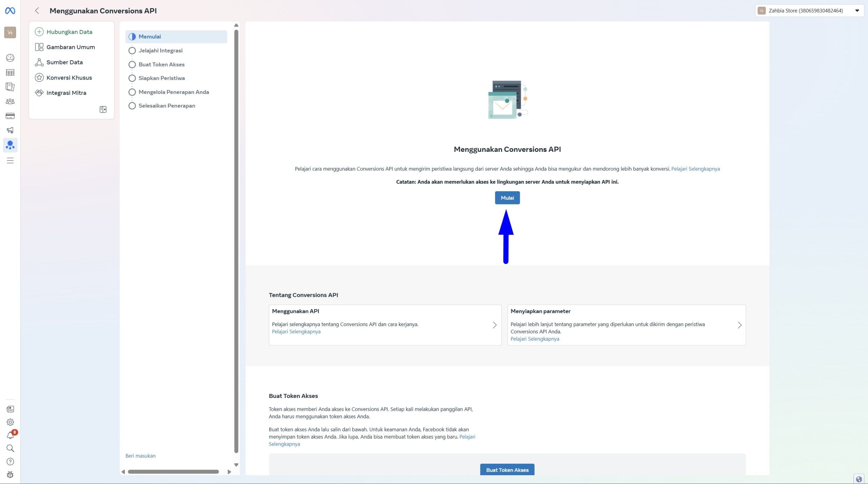This screenshot has width=868, height=484.
Task: Click the Beri masukan link
Action: pyautogui.click(x=140, y=456)
